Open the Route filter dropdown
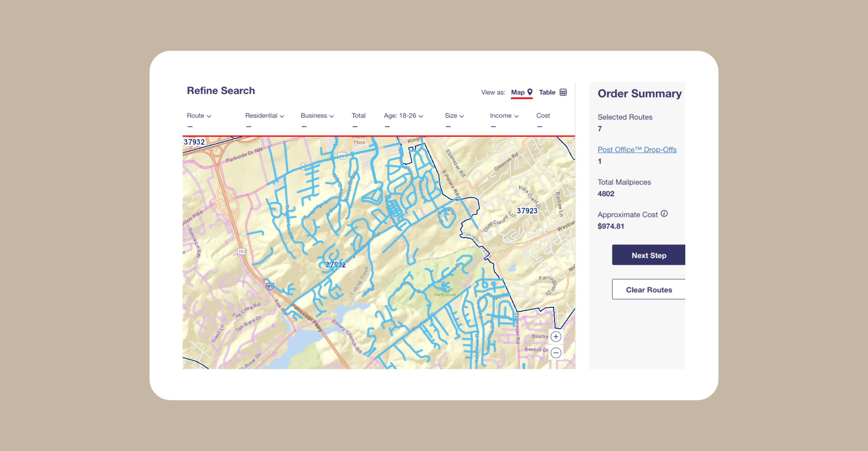 [199, 116]
